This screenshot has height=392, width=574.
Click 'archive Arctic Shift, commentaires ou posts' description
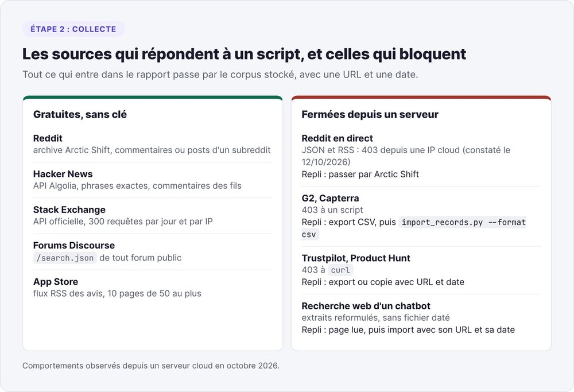click(x=152, y=150)
